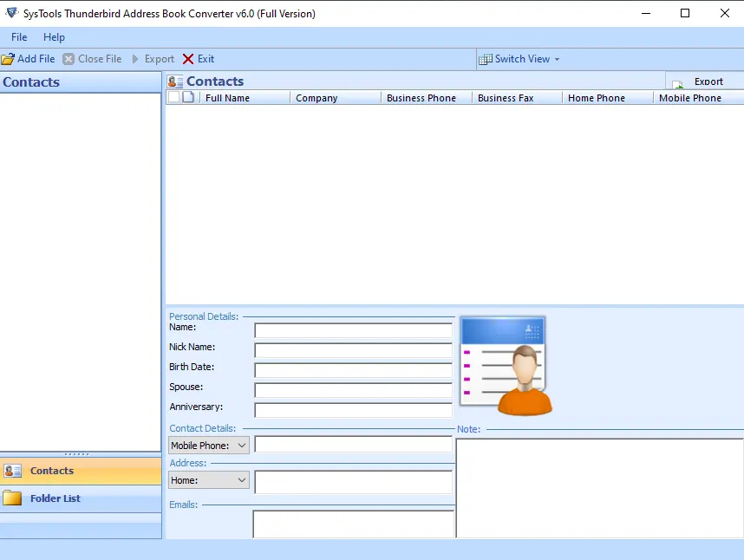Viewport: 744px width, 560px height.
Task: Click the Export button in Contacts header
Action: coord(705,81)
